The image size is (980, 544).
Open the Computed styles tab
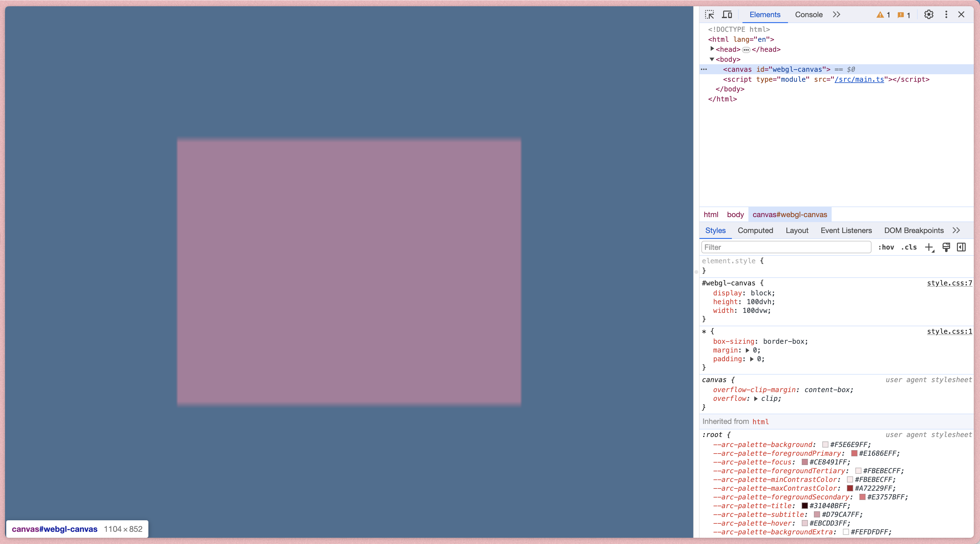coord(755,230)
